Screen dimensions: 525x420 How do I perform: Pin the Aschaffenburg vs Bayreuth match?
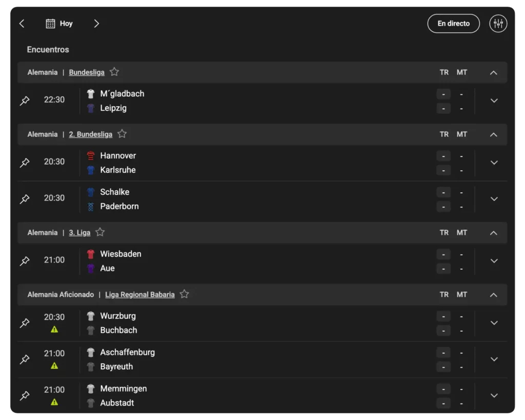point(25,359)
